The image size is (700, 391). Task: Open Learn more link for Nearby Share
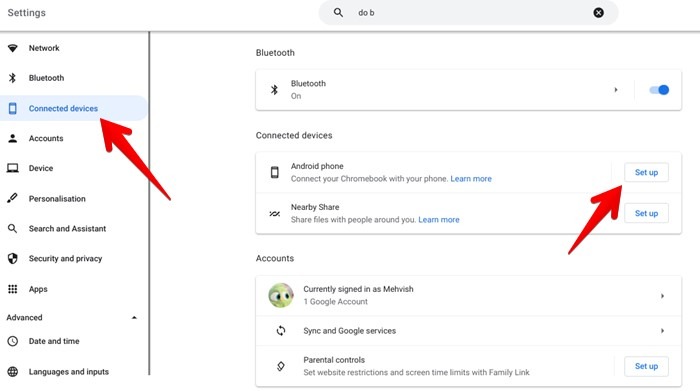(x=439, y=220)
